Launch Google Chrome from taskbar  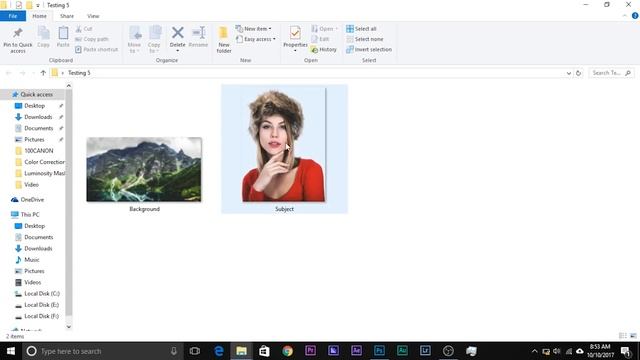pos(287,351)
